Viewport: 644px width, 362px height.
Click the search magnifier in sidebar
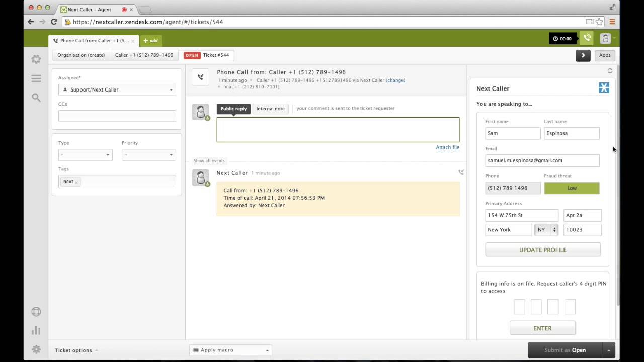point(36,98)
